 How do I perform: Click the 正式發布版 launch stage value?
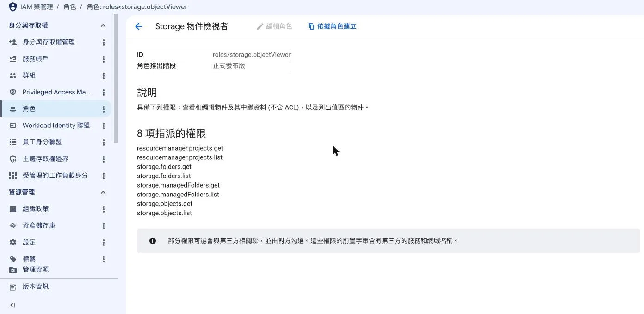229,66
